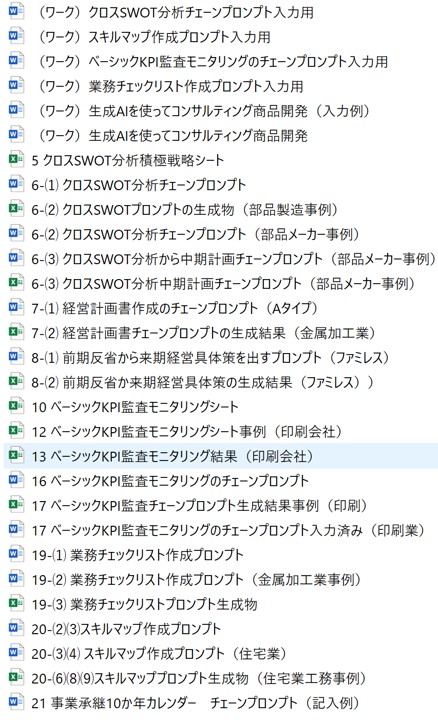Viewport: 438px width, 720px height.
Task: Select file name (ワーク) 生成AIを使ってコンサルティング商品開発 without 入力例
Action: pyautogui.click(x=173, y=135)
